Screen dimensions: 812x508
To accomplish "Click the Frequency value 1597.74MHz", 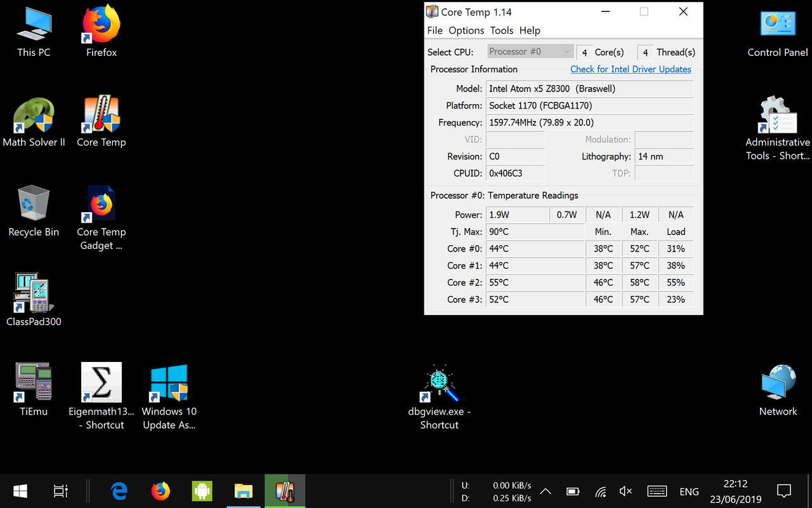I will point(590,123).
